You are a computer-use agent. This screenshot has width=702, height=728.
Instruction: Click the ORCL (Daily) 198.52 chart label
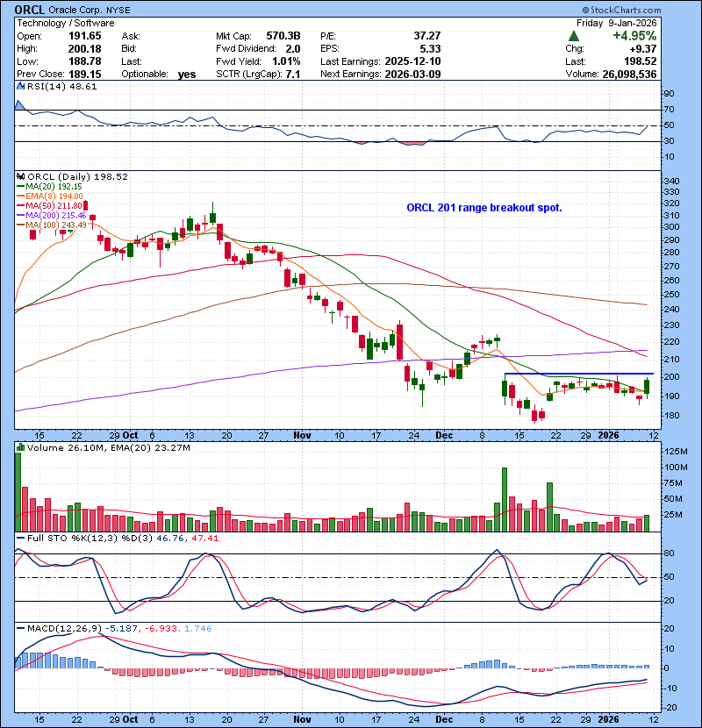(77, 176)
